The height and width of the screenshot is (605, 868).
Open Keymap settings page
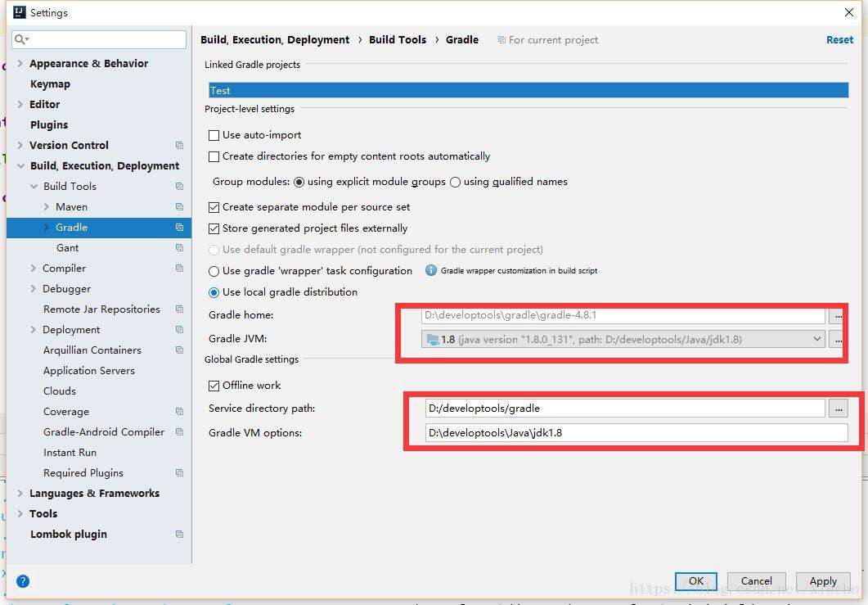(x=50, y=84)
